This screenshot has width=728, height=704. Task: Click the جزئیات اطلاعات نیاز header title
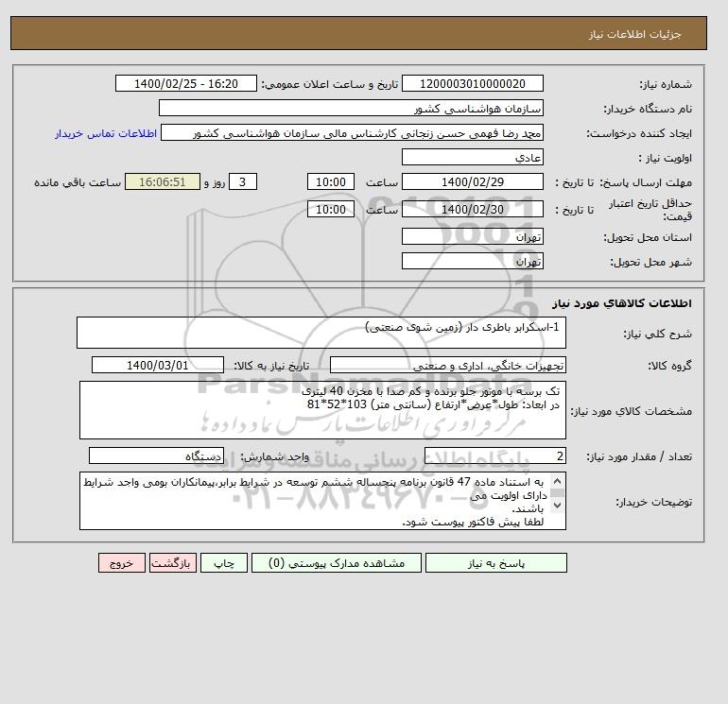click(634, 34)
